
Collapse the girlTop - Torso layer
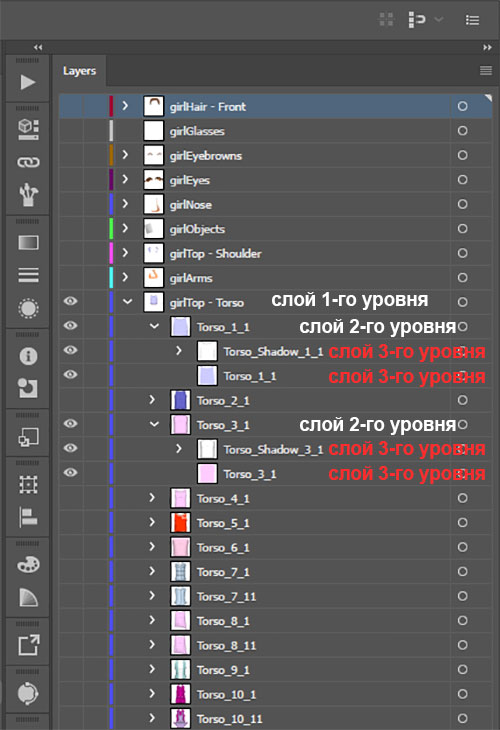[127, 302]
